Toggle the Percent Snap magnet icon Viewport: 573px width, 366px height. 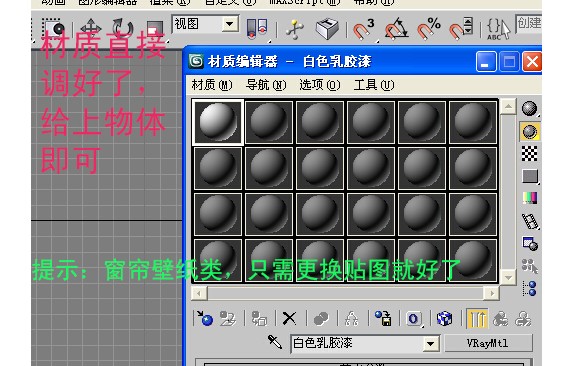click(x=428, y=28)
